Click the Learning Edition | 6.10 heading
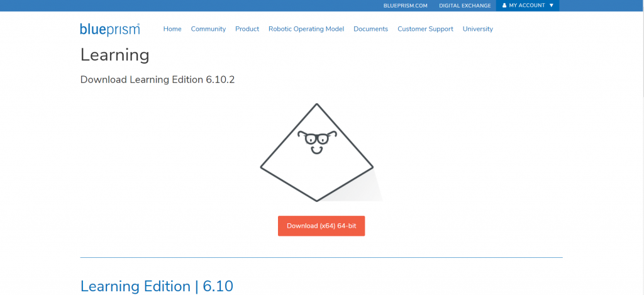The height and width of the screenshot is (295, 644). pos(157,286)
